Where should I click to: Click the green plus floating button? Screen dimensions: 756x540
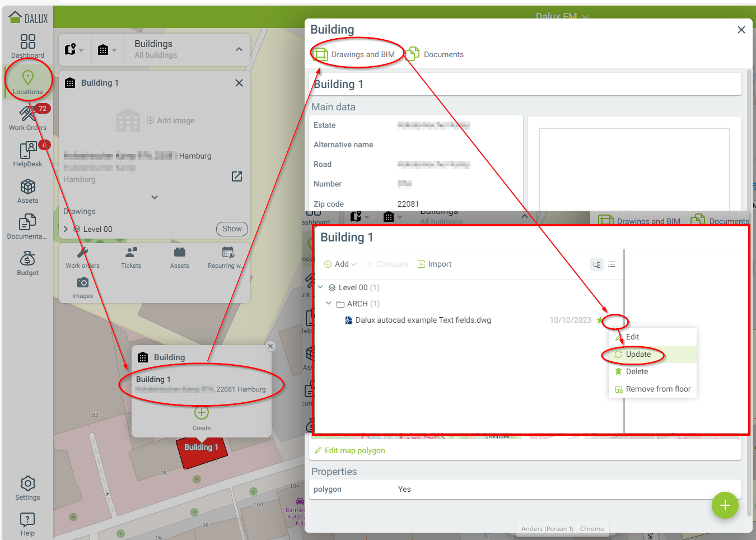pyautogui.click(x=725, y=505)
